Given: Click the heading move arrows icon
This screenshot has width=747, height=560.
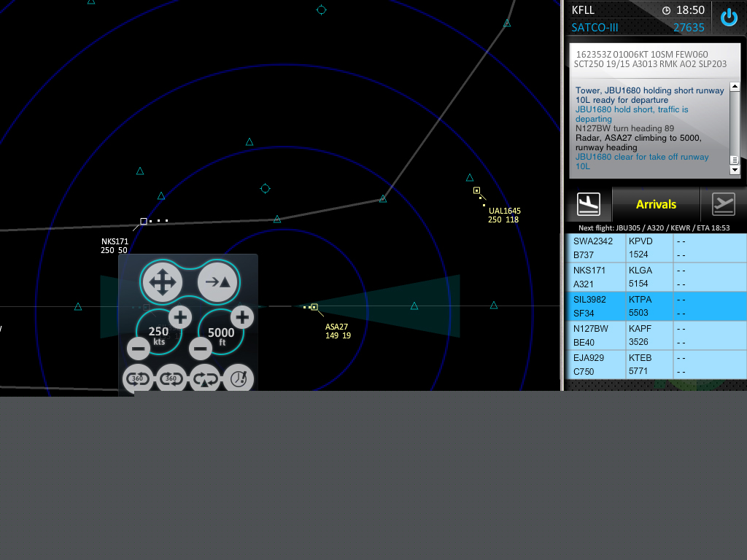Looking at the screenshot, I should pos(162,281).
